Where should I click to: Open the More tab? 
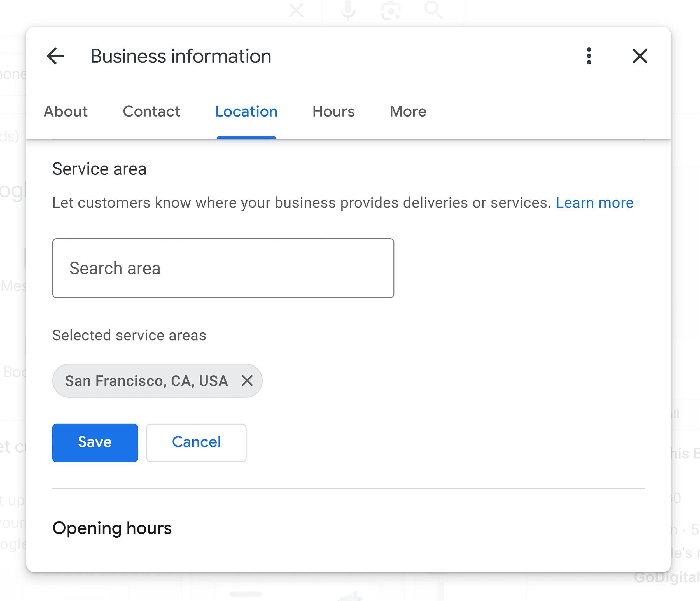(x=408, y=111)
